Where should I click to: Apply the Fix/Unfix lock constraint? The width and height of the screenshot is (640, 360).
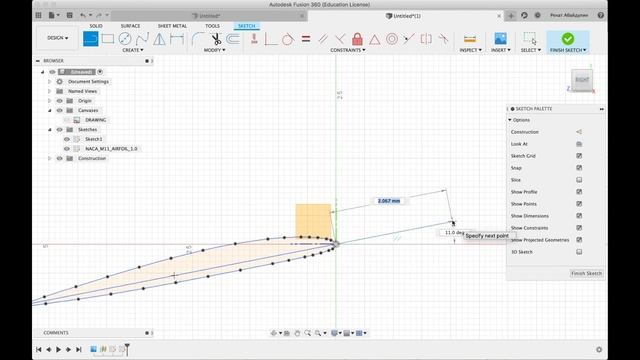[x=357, y=39]
